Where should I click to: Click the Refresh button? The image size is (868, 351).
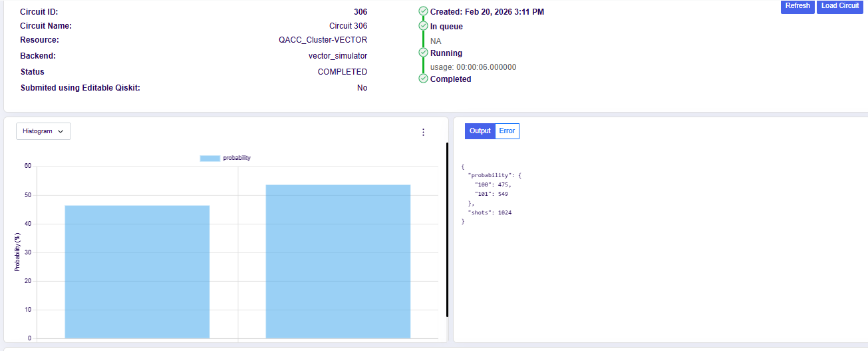click(x=797, y=6)
